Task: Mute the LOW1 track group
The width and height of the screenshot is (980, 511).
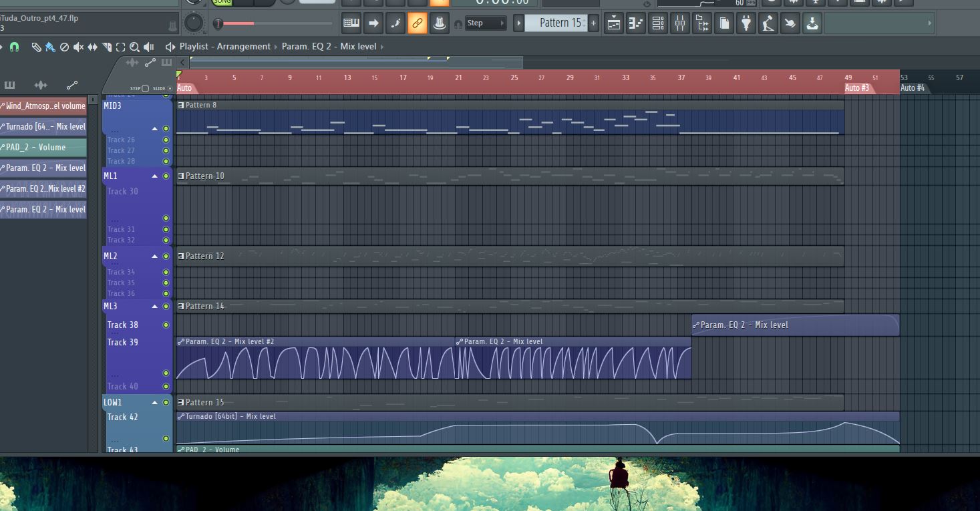Action: pyautogui.click(x=166, y=403)
